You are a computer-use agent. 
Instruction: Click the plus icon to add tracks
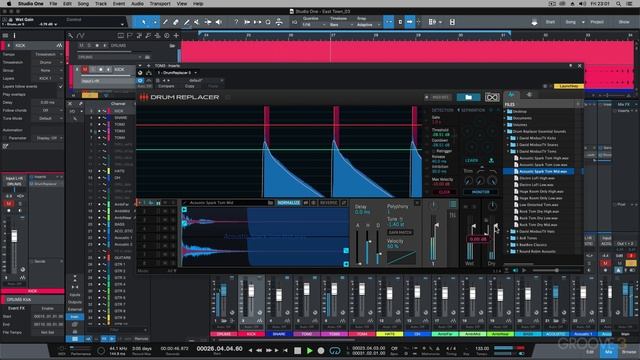pyautogui.click(x=176, y=36)
